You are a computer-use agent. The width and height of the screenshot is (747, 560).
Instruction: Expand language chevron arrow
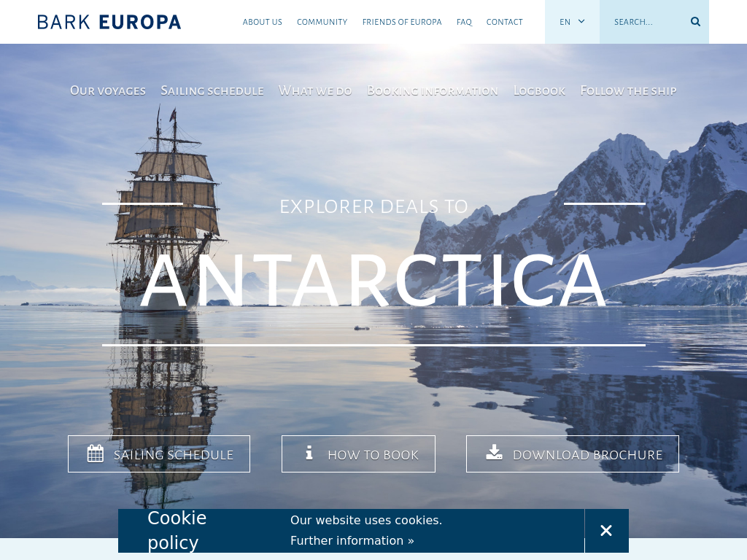pos(581,21)
